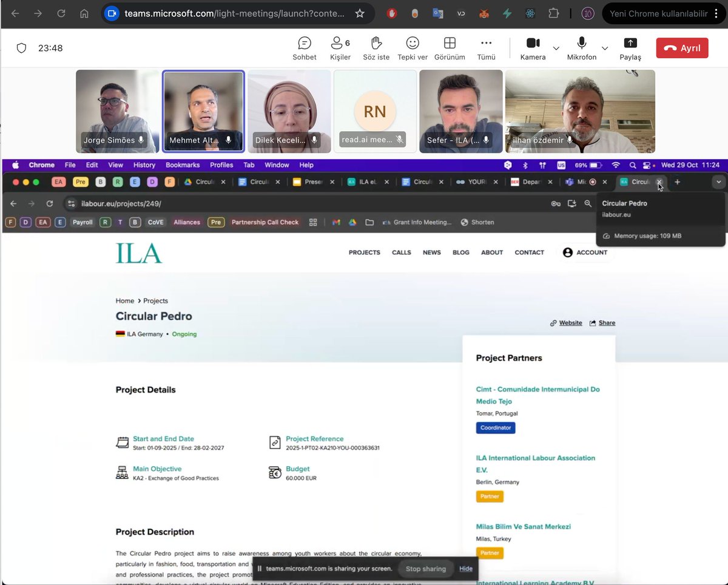Click the Paylaş share screen button

tap(630, 48)
